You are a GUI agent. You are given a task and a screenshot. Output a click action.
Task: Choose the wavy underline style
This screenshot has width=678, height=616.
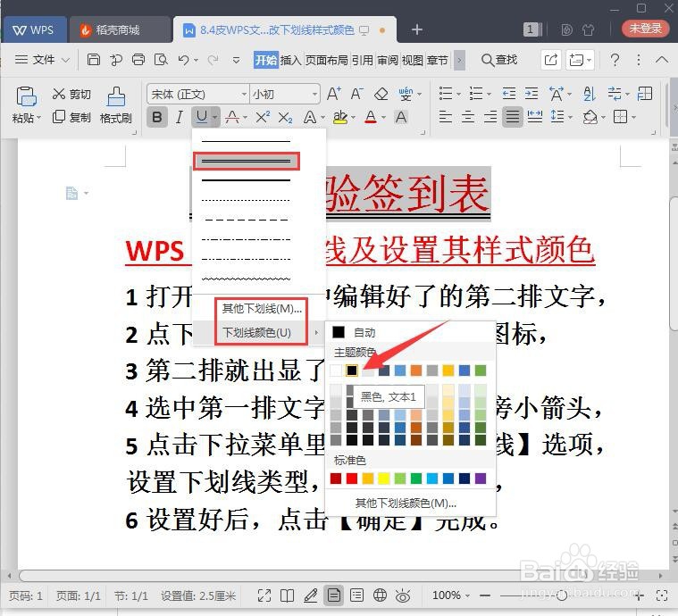pos(246,279)
